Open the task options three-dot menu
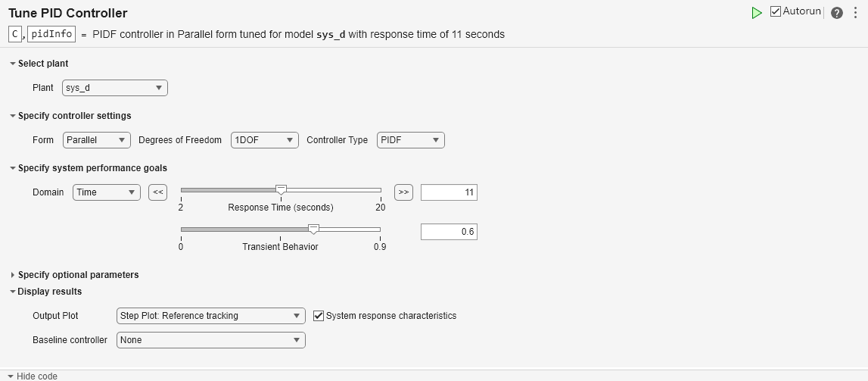The height and width of the screenshot is (381, 868). click(x=854, y=13)
